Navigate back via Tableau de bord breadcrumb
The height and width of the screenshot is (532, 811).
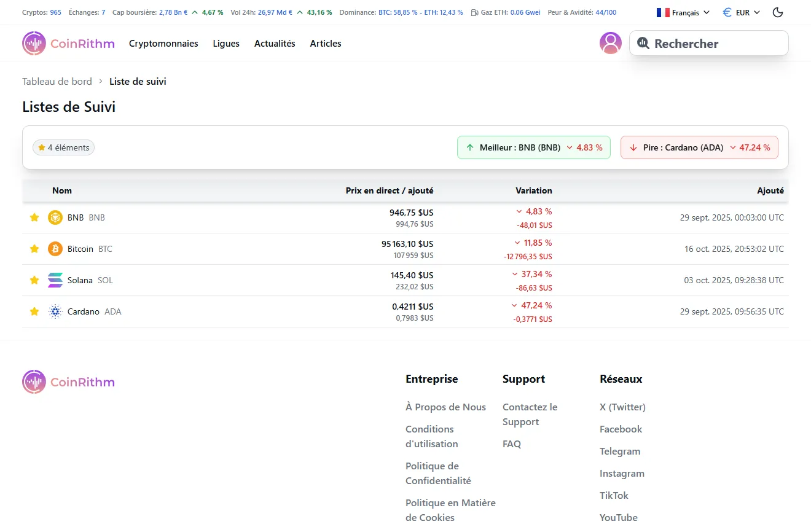(x=57, y=81)
